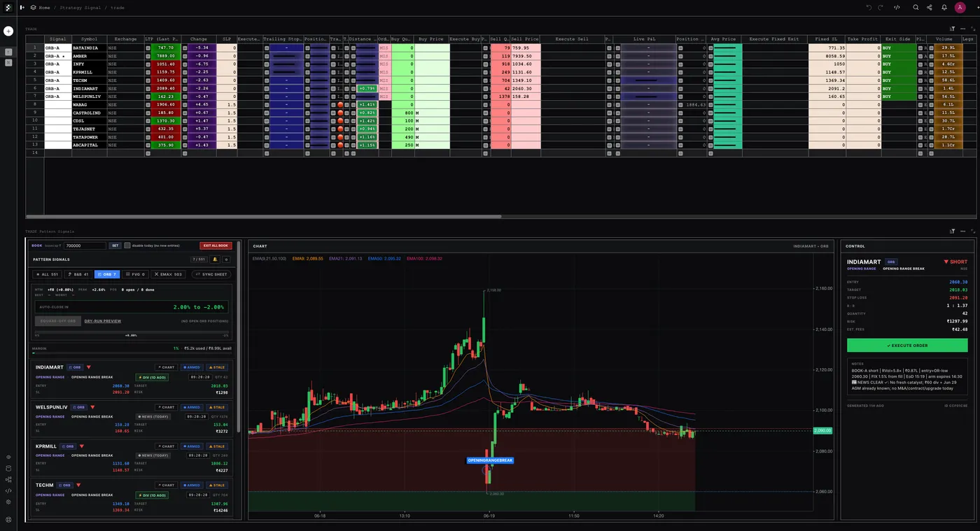Open search with the magnifier icon
Screen dimensions: 980x531
point(916,8)
